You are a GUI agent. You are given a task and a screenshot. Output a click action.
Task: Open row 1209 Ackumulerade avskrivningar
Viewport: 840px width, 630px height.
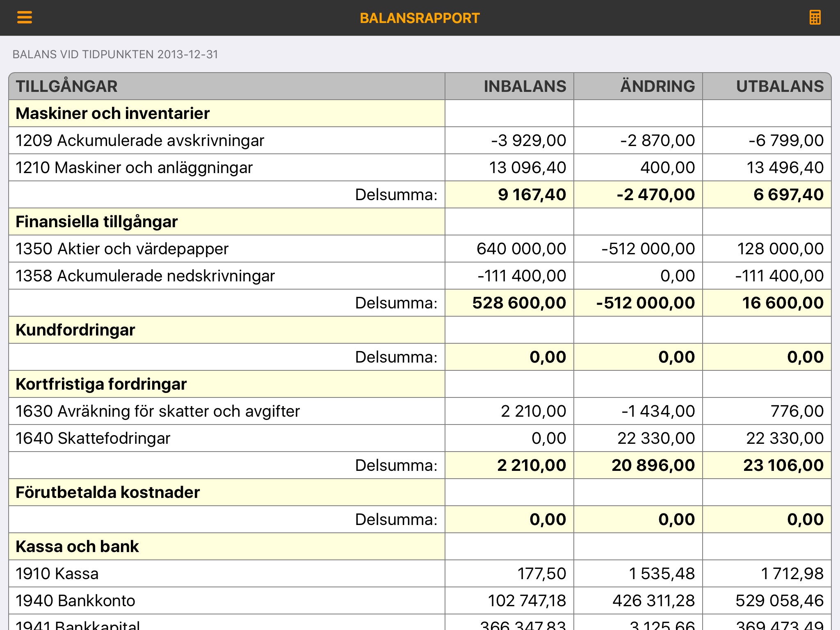pos(420,140)
